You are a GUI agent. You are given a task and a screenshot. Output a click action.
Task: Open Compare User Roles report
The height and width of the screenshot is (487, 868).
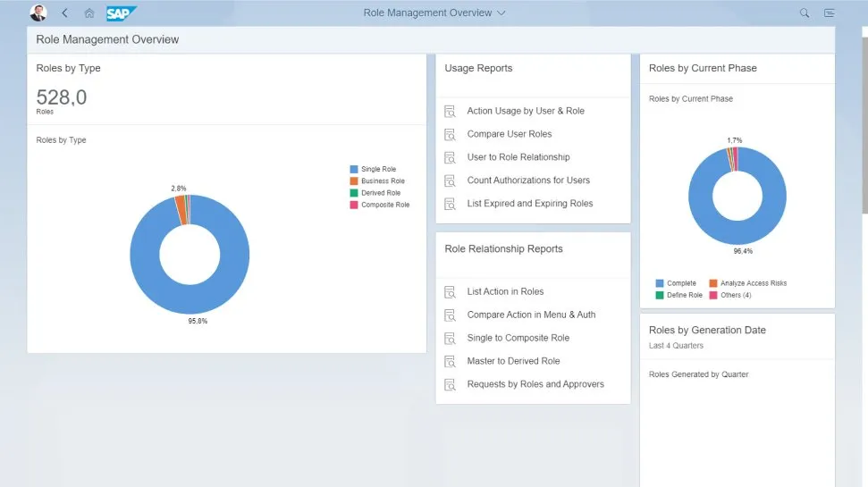click(x=509, y=134)
